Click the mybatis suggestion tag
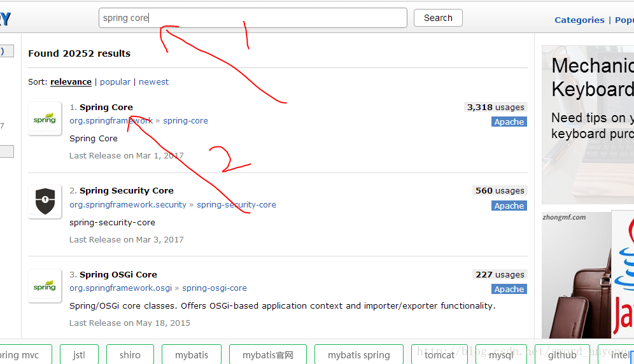 [192, 354]
